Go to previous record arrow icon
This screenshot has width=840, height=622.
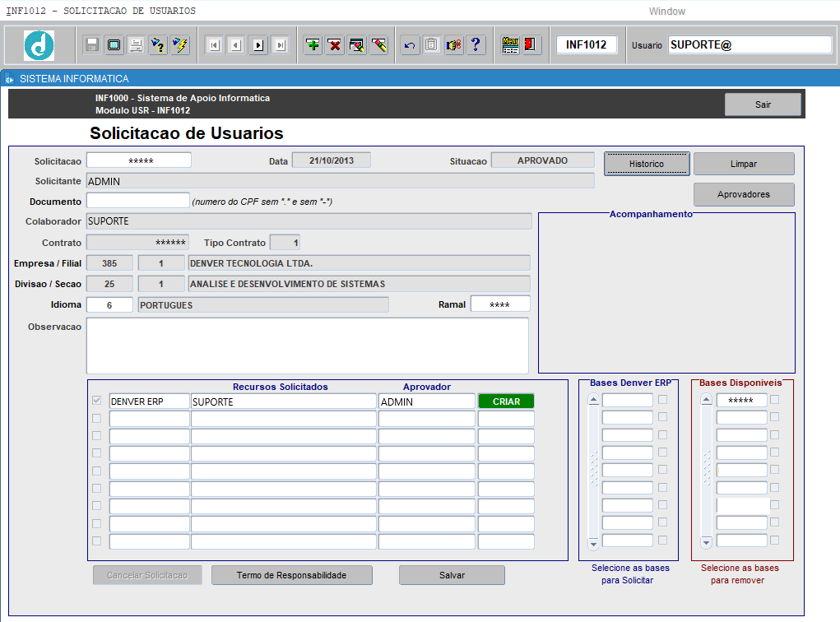click(x=236, y=45)
